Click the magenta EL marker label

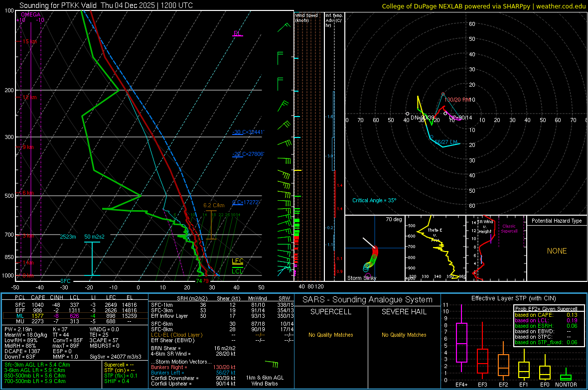[x=237, y=33]
